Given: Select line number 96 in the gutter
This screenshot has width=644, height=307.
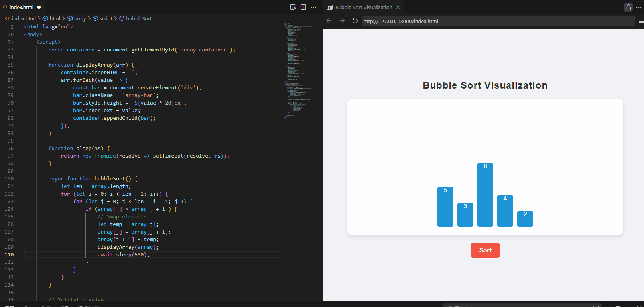Looking at the screenshot, I should click(x=10, y=149).
